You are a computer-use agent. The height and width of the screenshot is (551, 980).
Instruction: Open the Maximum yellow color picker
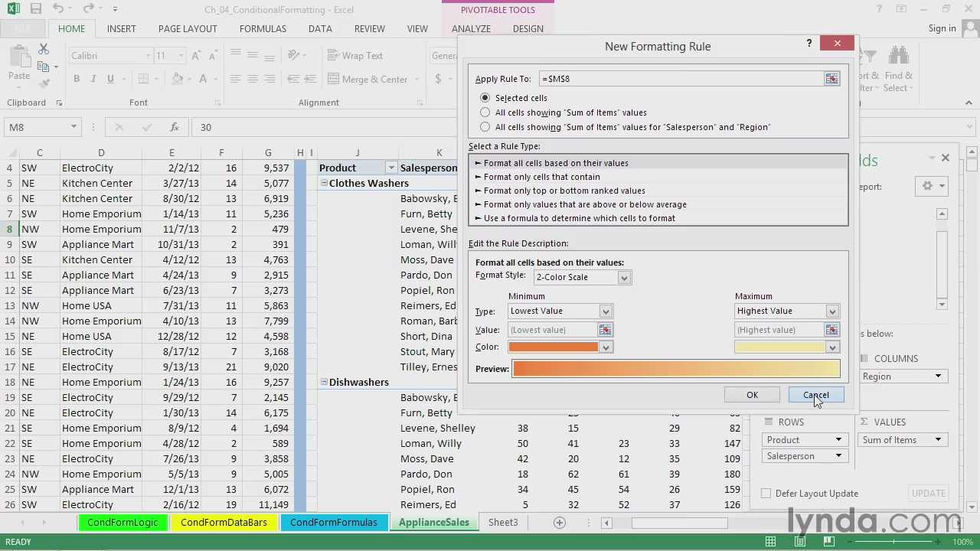831,347
